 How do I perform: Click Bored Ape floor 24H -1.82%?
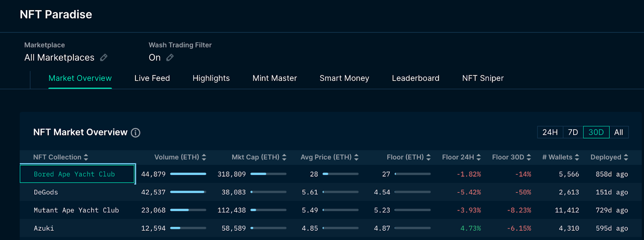point(469,174)
